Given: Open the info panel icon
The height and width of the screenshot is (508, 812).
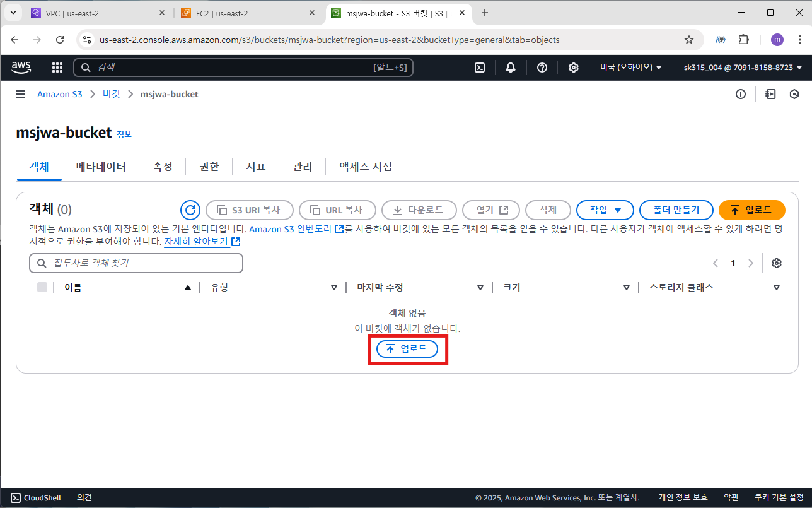Looking at the screenshot, I should click(741, 94).
